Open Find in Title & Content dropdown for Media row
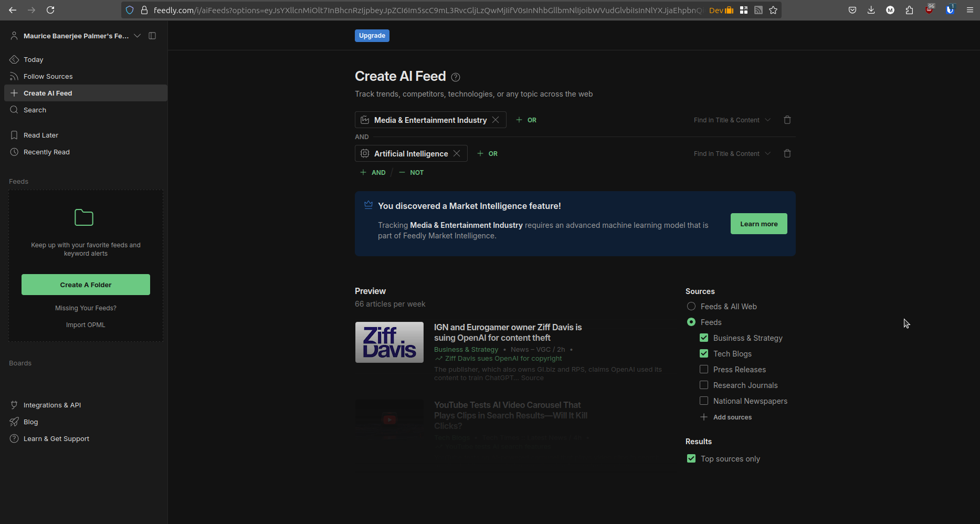 click(732, 120)
